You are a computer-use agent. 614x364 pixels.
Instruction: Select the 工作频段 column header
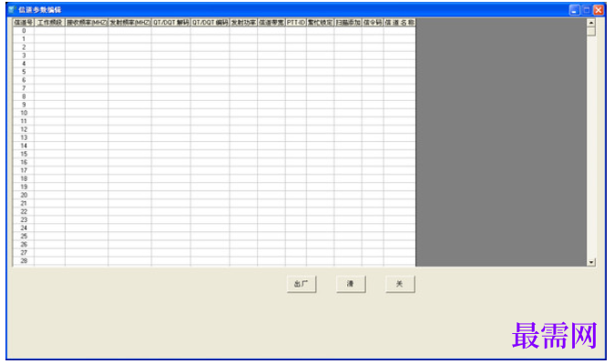point(50,22)
